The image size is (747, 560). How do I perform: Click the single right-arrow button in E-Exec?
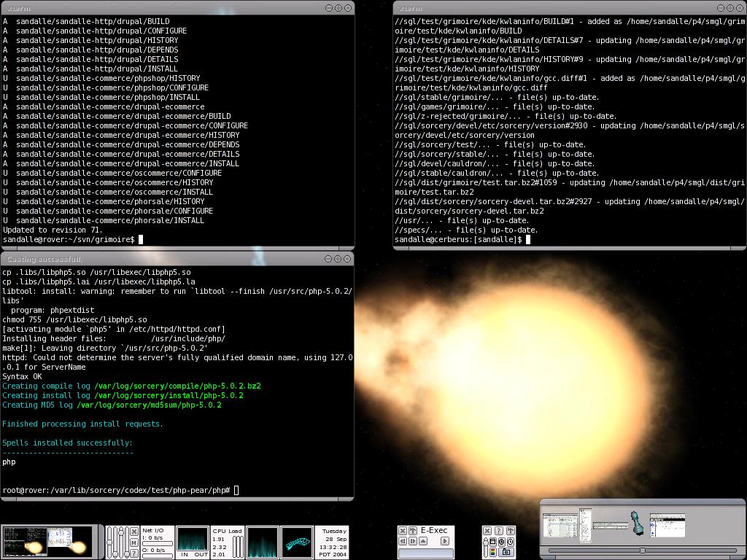point(445,541)
